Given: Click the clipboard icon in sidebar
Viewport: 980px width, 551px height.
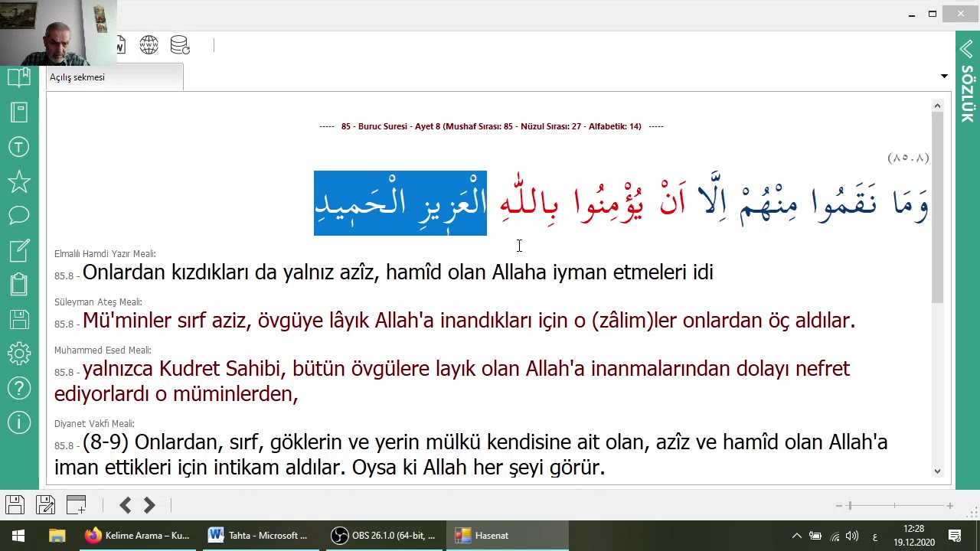Looking at the screenshot, I should pyautogui.click(x=18, y=285).
